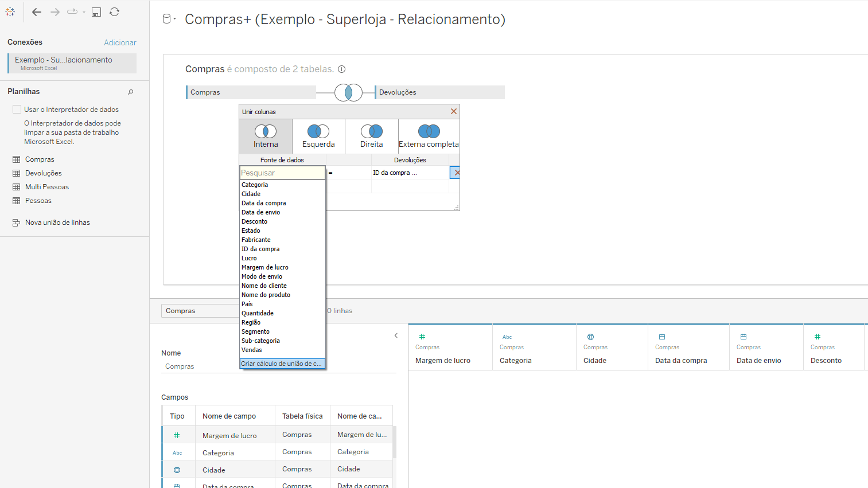This screenshot has width=868, height=488.
Task: Open the ID da compra Devoluções field
Action: [410, 173]
